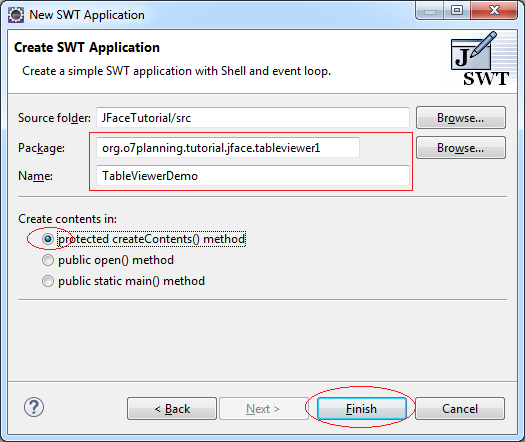
Task: Go back with the < Back button
Action: [x=172, y=409]
